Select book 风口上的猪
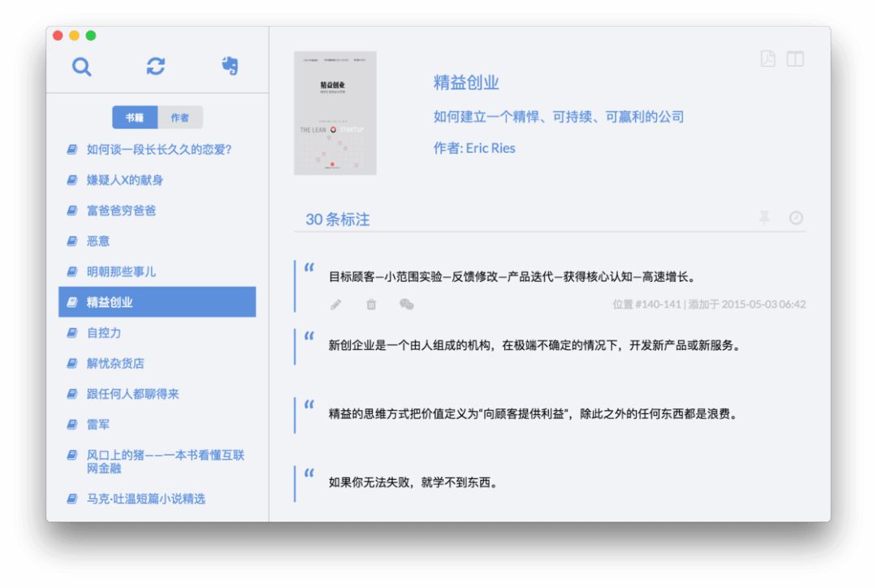 pos(158,461)
